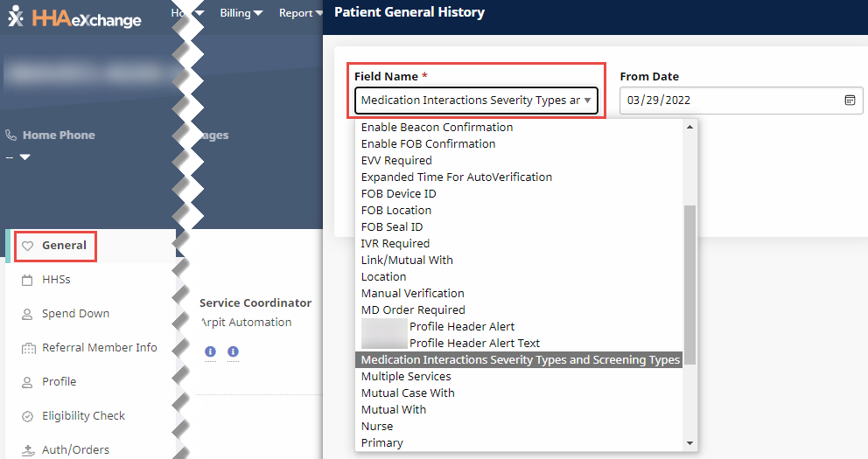This screenshot has width=868, height=459.
Task: Click the HHAeXchange logo
Action: coord(74,17)
